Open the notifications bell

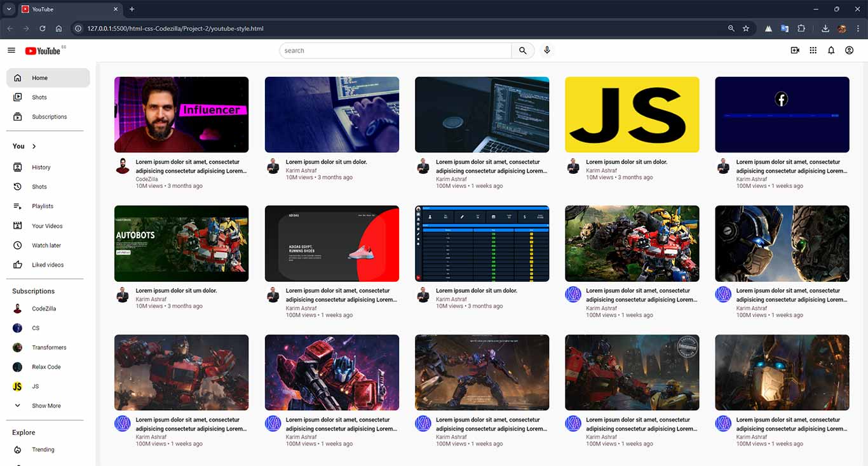[831, 51]
